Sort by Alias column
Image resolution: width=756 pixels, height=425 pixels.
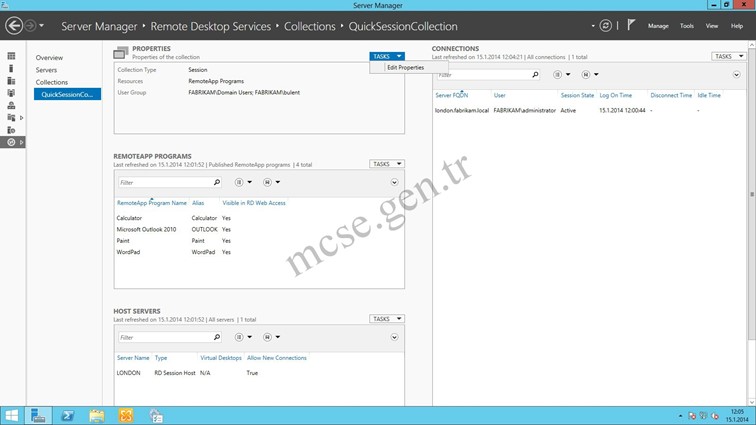tap(198, 203)
